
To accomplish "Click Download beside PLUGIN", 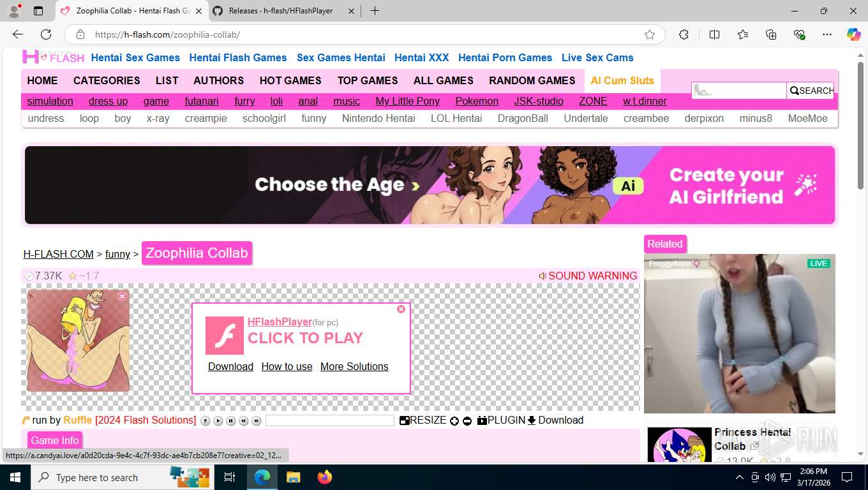I will tap(555, 420).
